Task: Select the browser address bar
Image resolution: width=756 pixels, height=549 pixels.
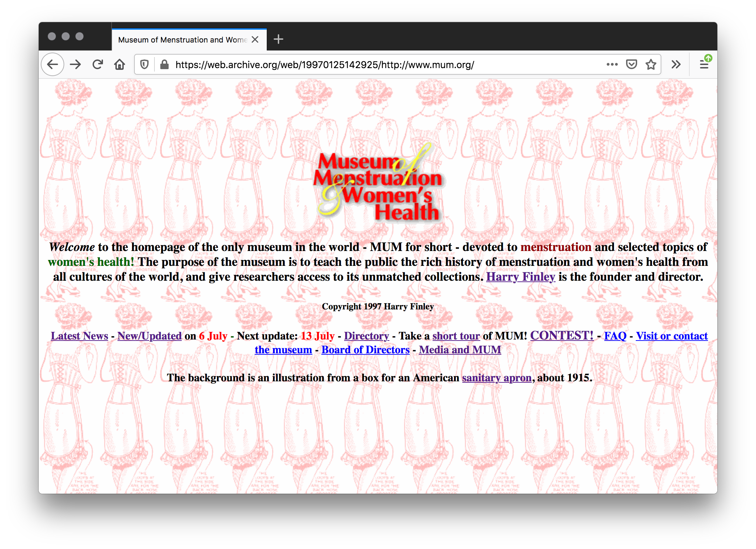Action: click(378, 65)
